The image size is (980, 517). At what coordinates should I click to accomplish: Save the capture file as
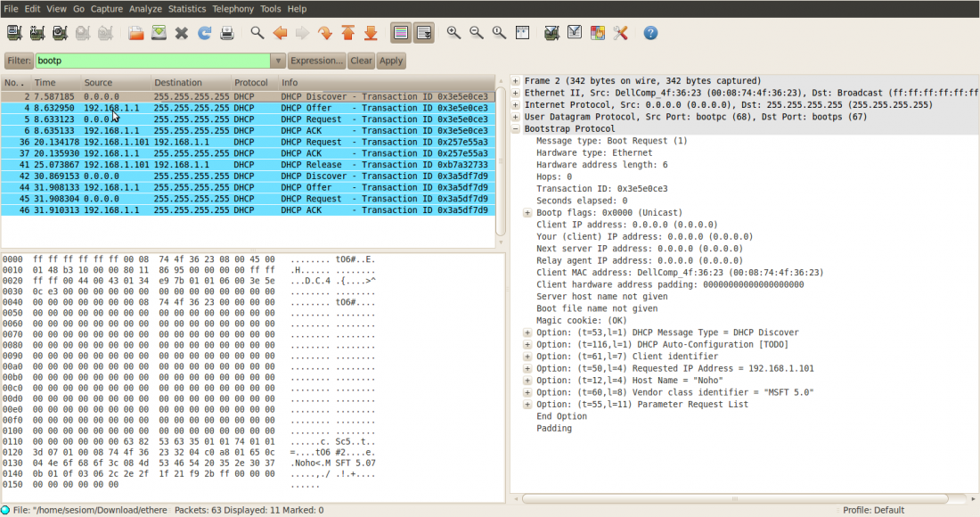coord(159,33)
